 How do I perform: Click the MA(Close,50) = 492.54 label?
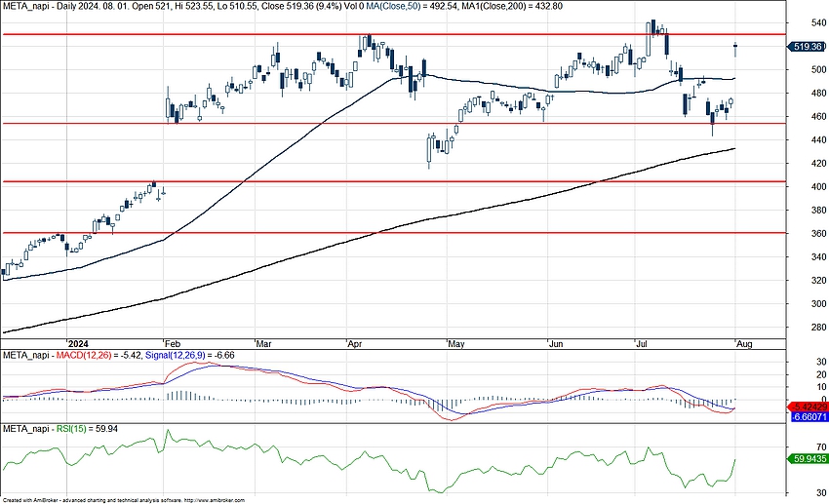[x=413, y=6]
